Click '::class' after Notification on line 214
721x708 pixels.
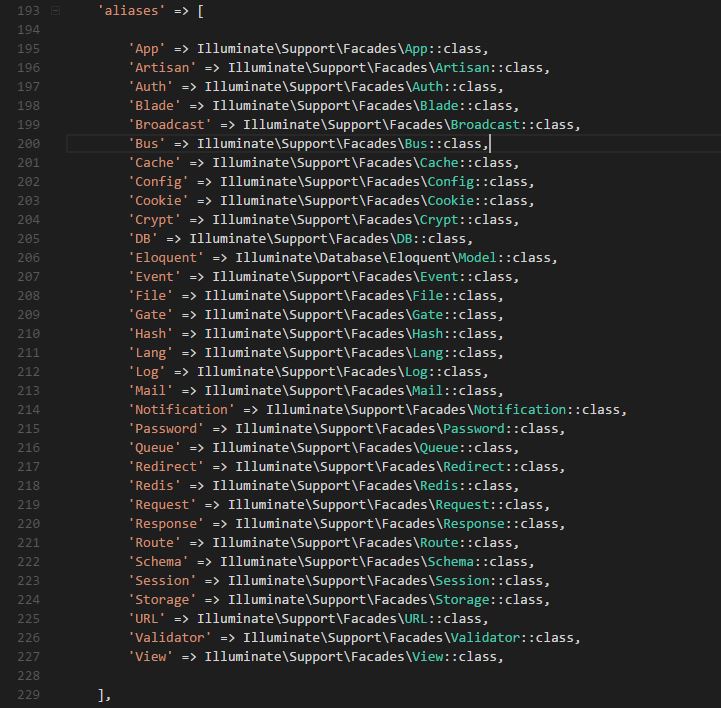(594, 410)
